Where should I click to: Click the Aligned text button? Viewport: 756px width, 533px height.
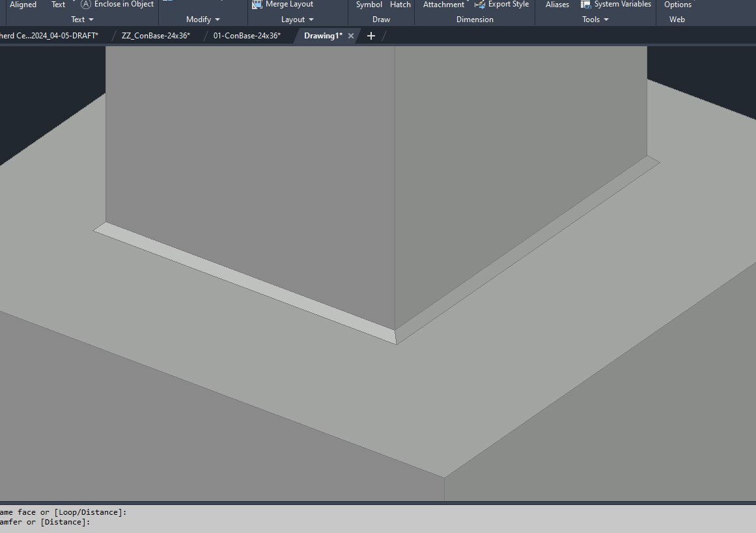click(x=23, y=5)
